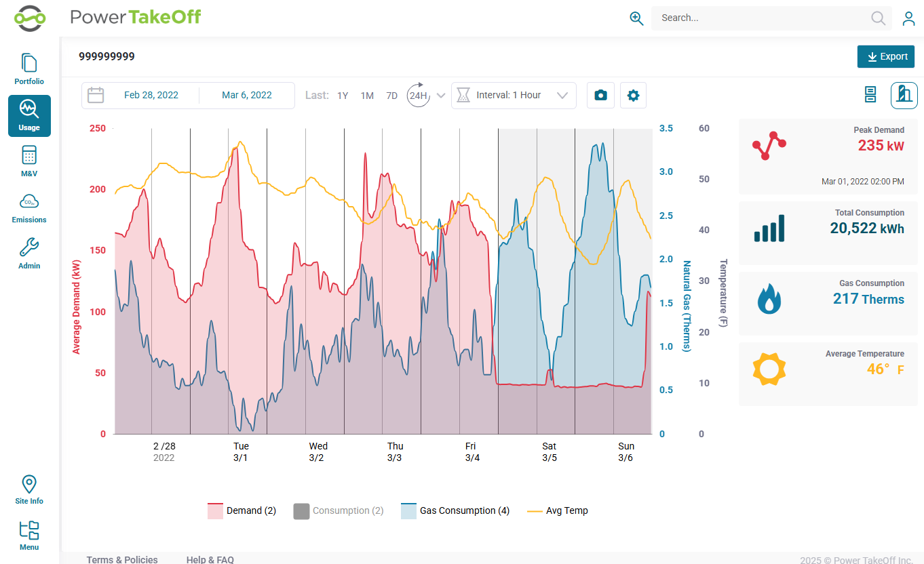This screenshot has height=564, width=924.
Task: Open the Terms & Policies link
Action: pyautogui.click(x=122, y=559)
